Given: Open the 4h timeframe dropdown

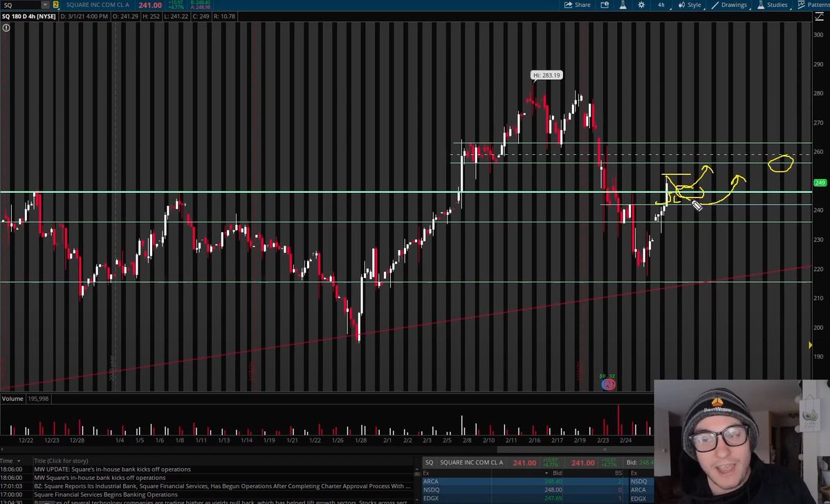Looking at the screenshot, I should (661, 5).
